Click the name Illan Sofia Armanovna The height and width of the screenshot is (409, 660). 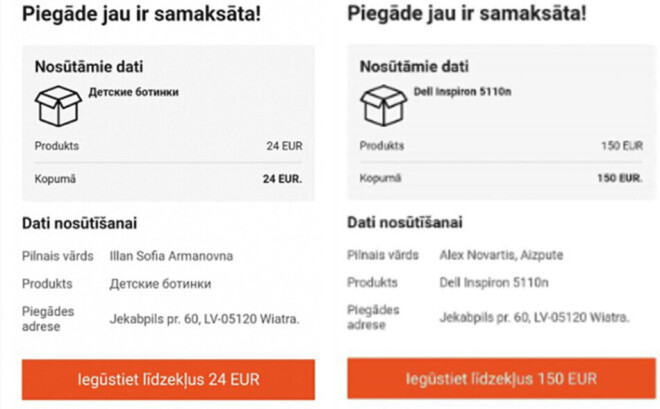tap(170, 255)
